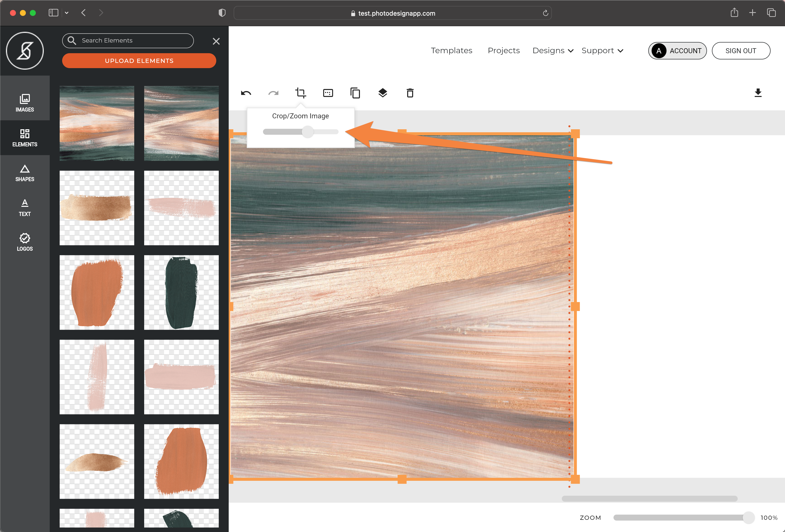Select the gold horizontal brush stroke thumbnail
Viewport: 785px width, 532px height.
coord(97,208)
